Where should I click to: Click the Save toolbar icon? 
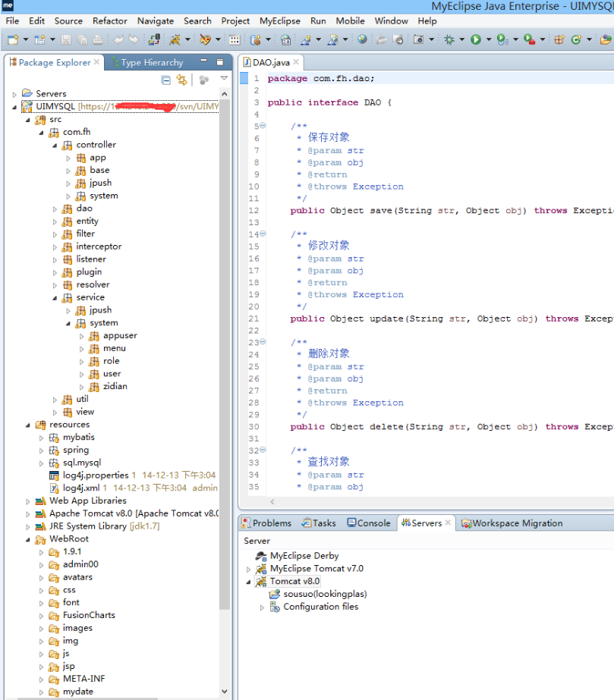[x=66, y=39]
